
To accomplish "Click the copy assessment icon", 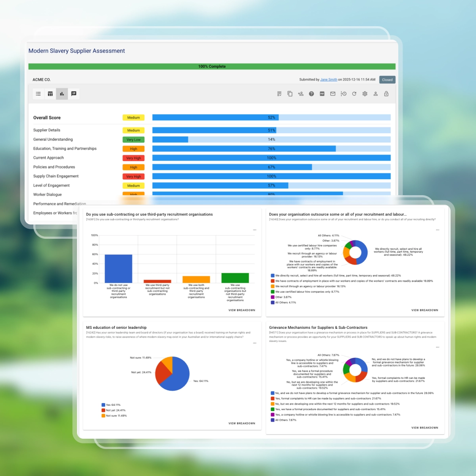I will click(290, 94).
